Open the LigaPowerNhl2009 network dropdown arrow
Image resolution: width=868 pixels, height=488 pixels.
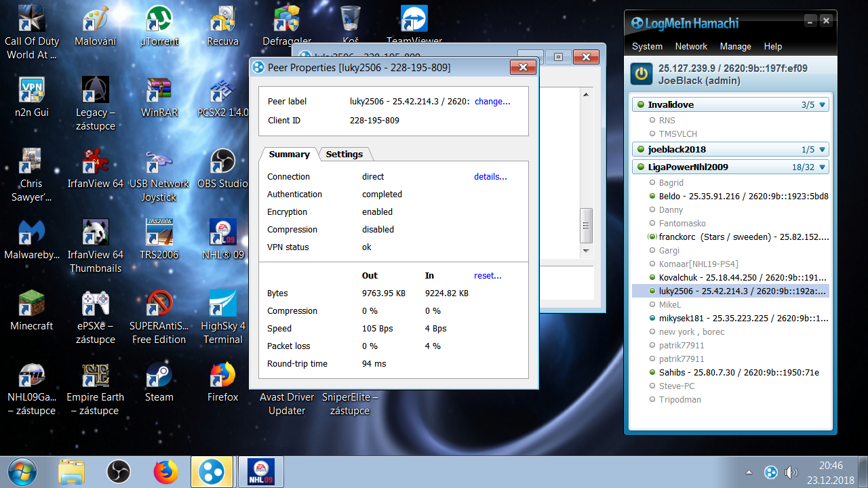(822, 167)
